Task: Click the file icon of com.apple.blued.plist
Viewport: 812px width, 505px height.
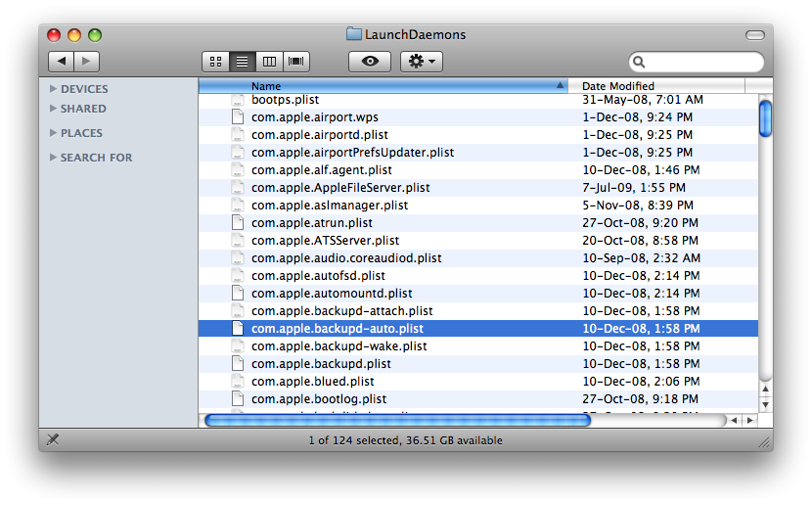Action: (x=238, y=382)
